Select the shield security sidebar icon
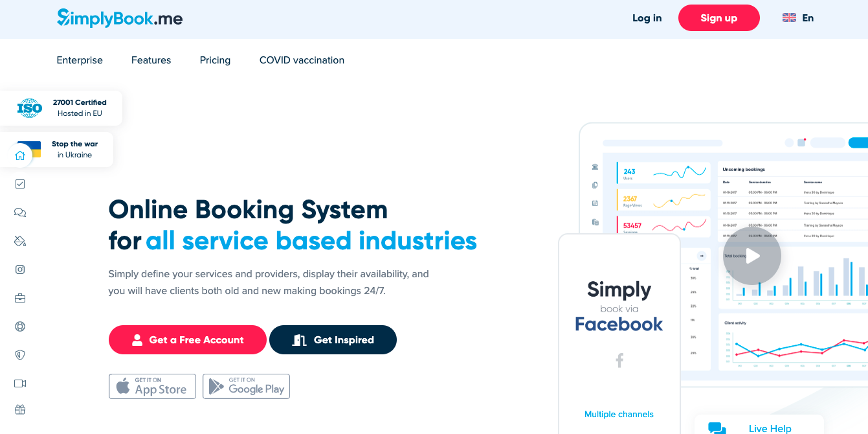 tap(20, 355)
